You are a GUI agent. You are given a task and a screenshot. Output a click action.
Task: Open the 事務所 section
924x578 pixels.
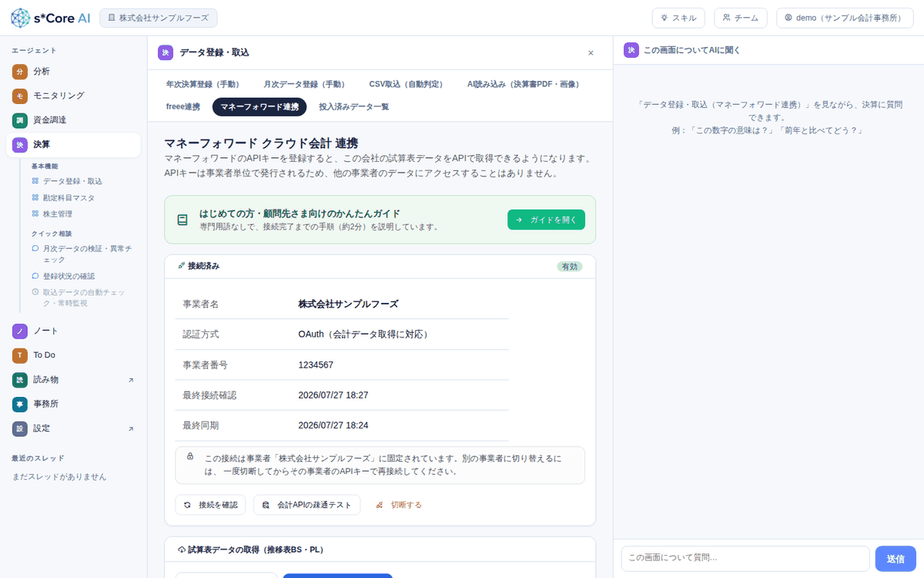point(73,404)
